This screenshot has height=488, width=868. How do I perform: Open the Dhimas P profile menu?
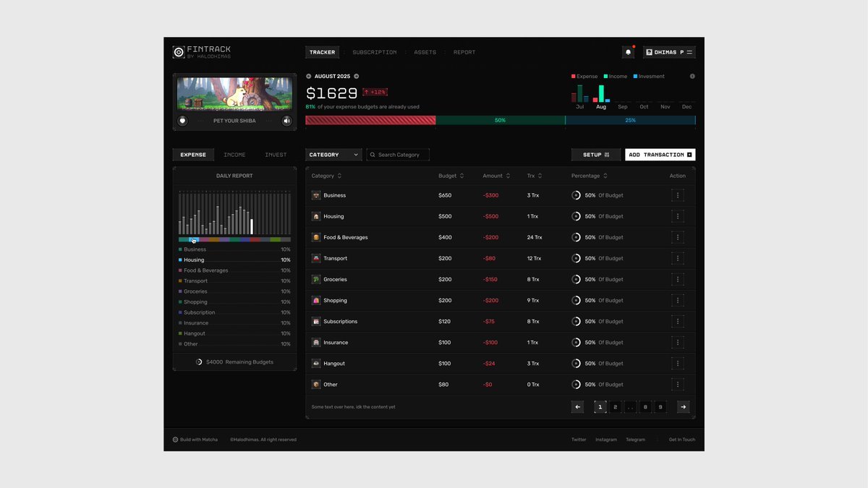click(x=669, y=52)
